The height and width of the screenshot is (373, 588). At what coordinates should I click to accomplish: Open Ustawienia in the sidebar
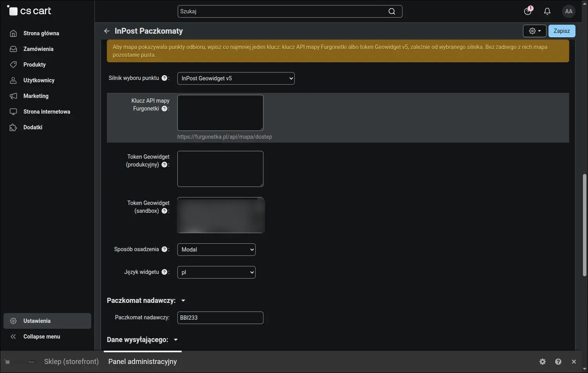[47, 321]
